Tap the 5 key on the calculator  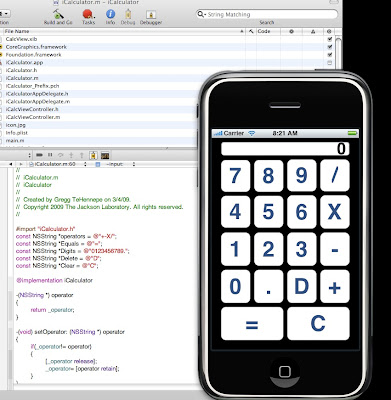tap(268, 212)
